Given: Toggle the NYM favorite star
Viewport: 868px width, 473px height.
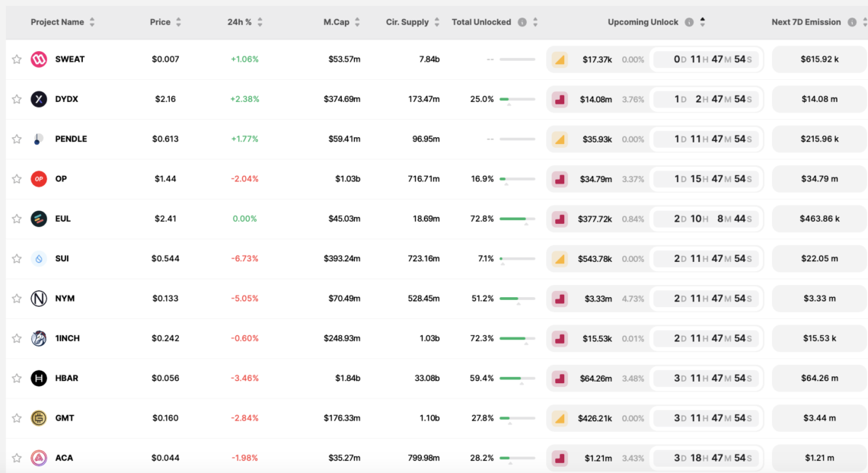Looking at the screenshot, I should [x=17, y=299].
